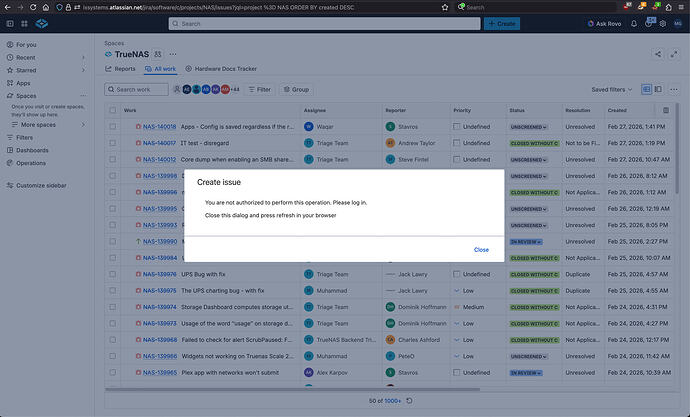Open issue link NAS-140018

[159, 127]
